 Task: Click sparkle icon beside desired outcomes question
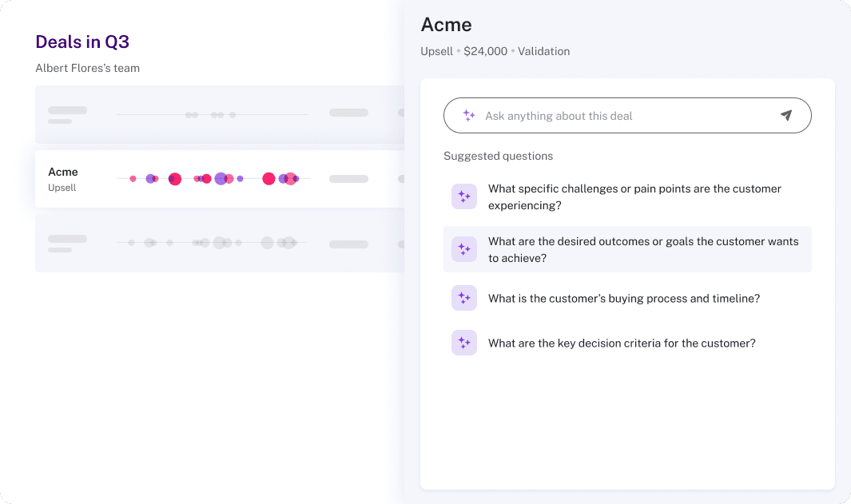coord(464,249)
